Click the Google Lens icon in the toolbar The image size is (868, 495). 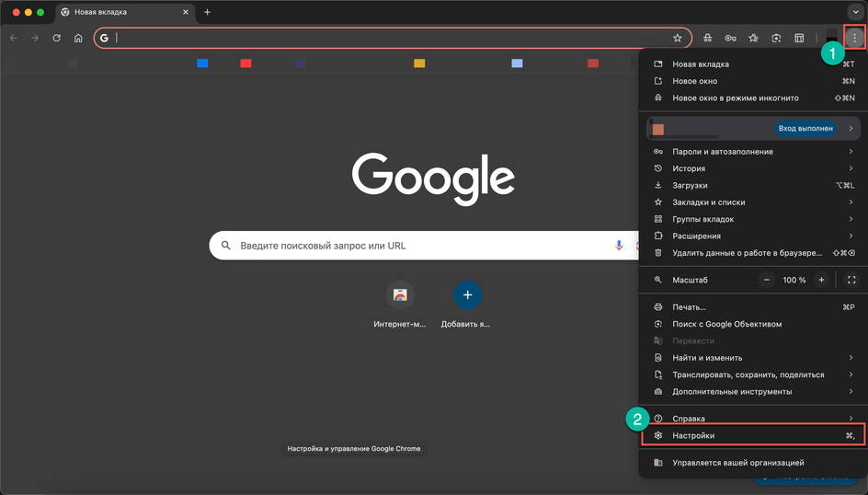pyautogui.click(x=776, y=39)
